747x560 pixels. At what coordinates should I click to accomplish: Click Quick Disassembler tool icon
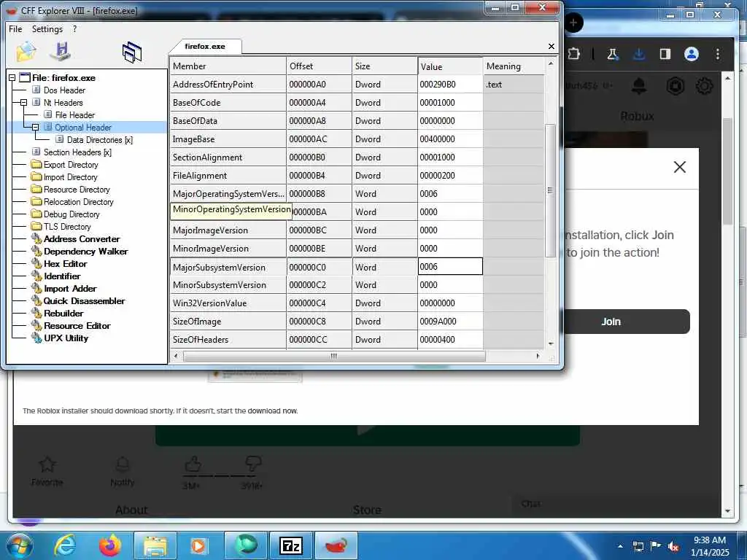[x=36, y=300]
